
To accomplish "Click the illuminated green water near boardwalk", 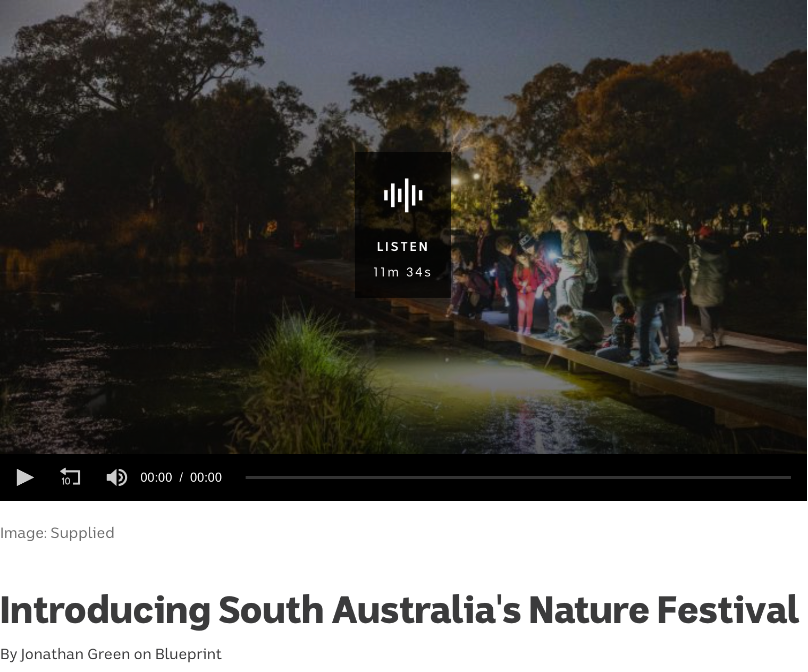I will (478, 383).
